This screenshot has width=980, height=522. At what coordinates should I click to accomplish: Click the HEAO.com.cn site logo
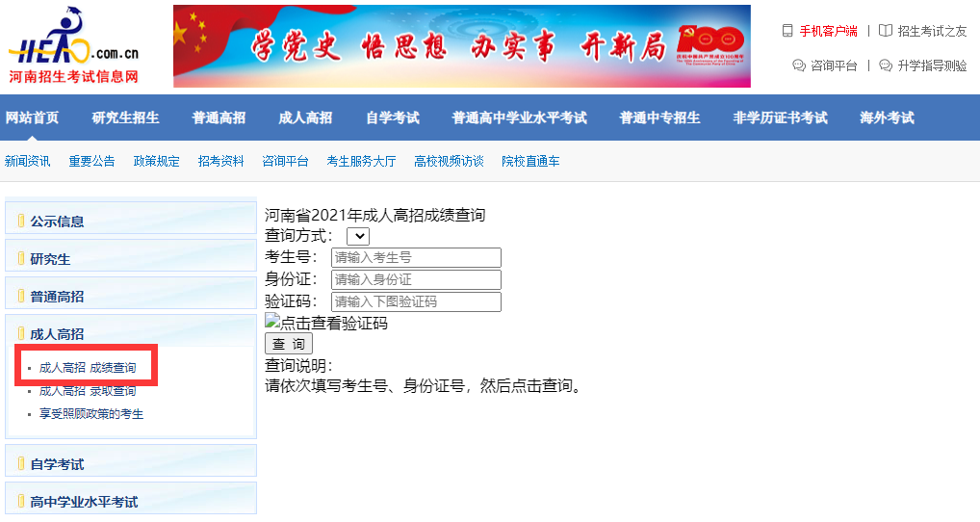(x=74, y=46)
